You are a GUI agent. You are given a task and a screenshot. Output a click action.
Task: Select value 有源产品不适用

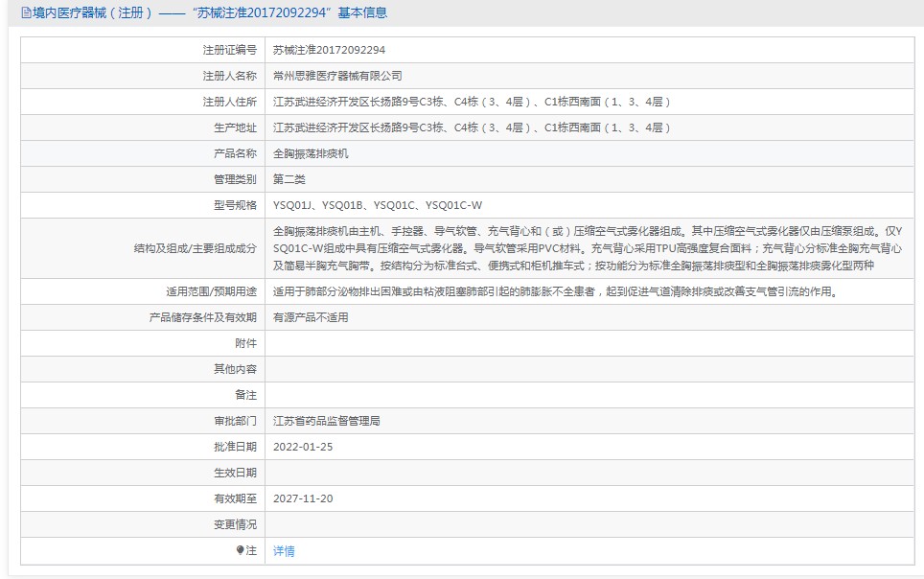(x=311, y=318)
